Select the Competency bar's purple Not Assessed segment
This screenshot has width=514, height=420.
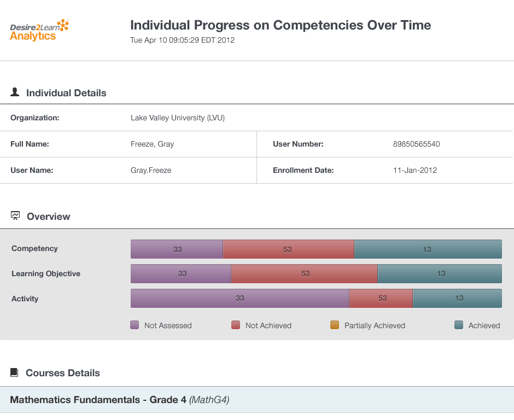177,249
